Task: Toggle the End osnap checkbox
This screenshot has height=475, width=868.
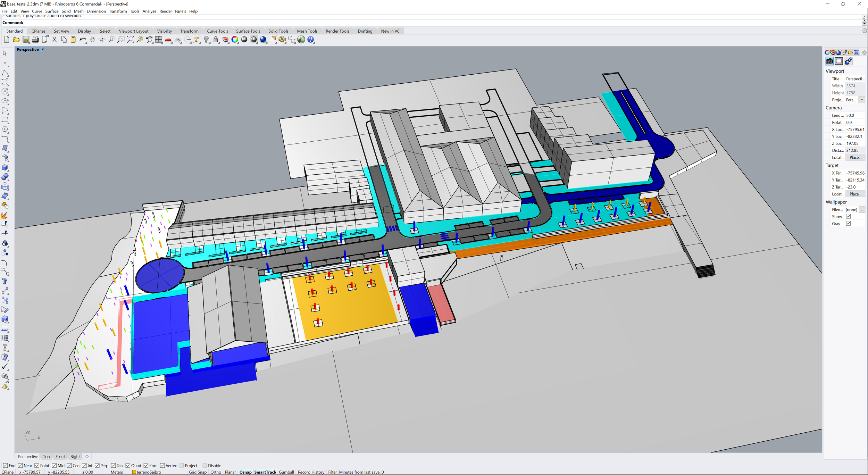Action: pos(5,466)
